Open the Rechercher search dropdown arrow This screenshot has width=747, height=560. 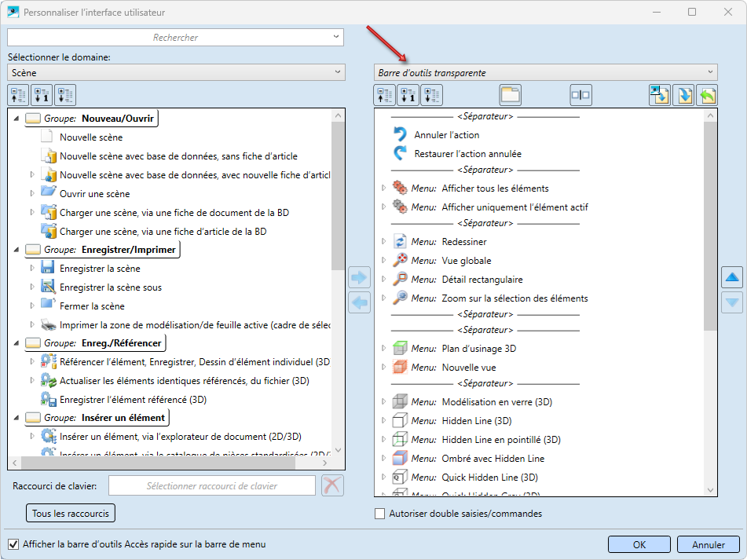pos(336,37)
